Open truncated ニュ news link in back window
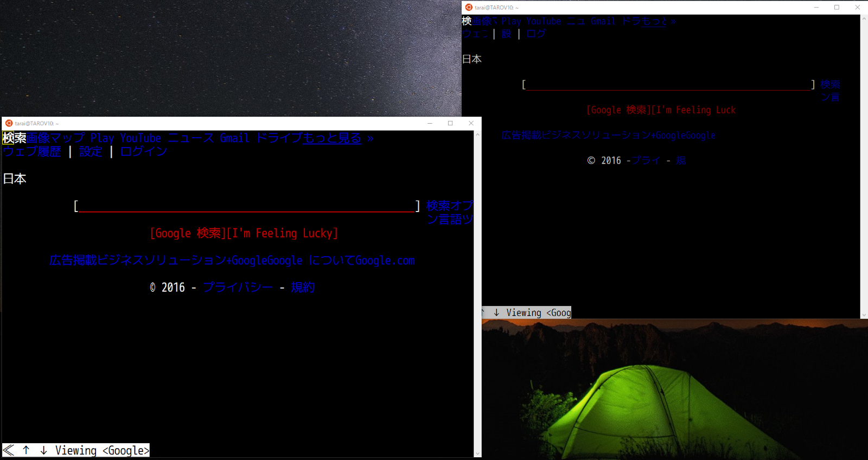The height and width of the screenshot is (460, 868). coord(576,21)
